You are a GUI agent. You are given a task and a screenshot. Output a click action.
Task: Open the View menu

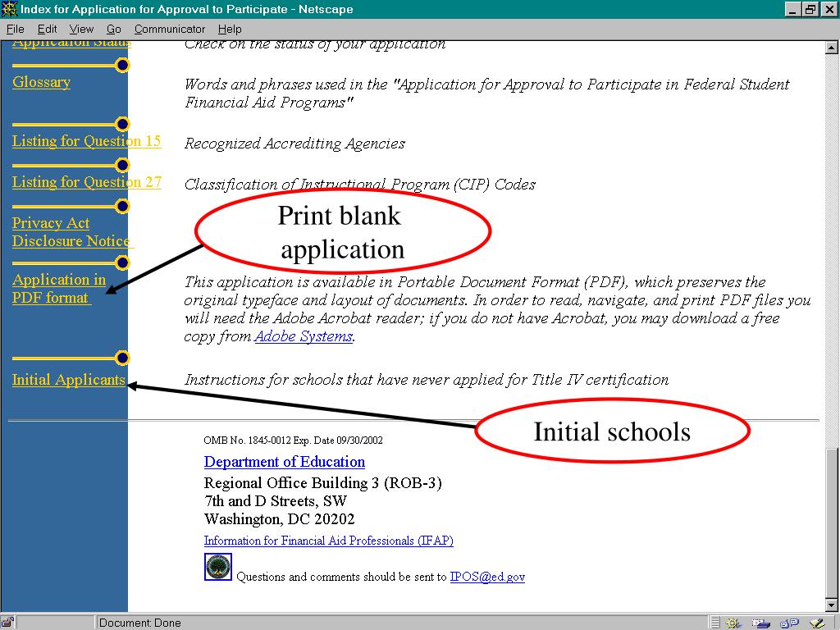pyautogui.click(x=81, y=29)
